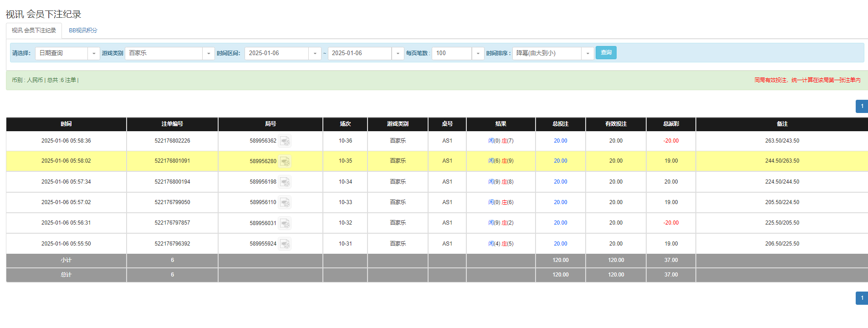The width and height of the screenshot is (868, 328).
Task: Expand the start date 2025-01-06 dropdown
Action: (315, 53)
